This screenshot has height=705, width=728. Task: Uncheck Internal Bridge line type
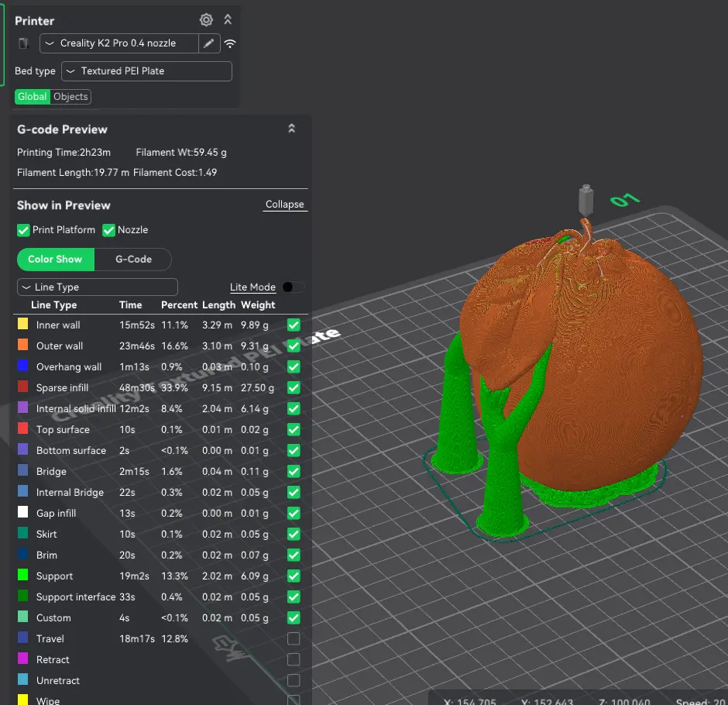click(x=294, y=492)
